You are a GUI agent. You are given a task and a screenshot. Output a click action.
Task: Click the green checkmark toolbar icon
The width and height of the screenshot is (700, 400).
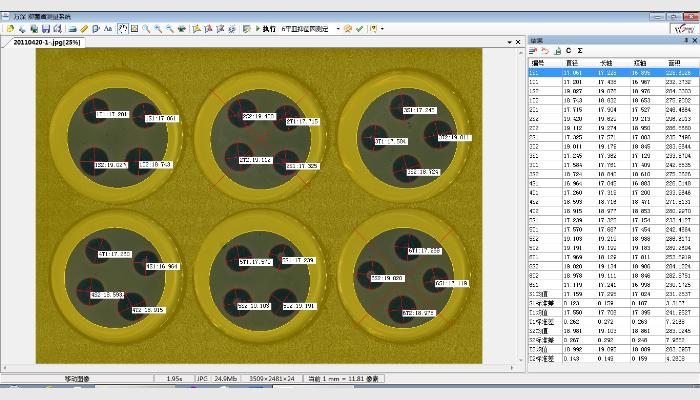[359, 29]
